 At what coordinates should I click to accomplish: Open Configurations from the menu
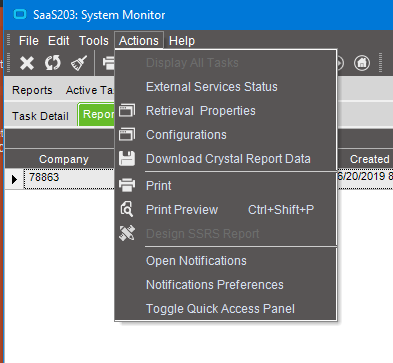pos(226,135)
